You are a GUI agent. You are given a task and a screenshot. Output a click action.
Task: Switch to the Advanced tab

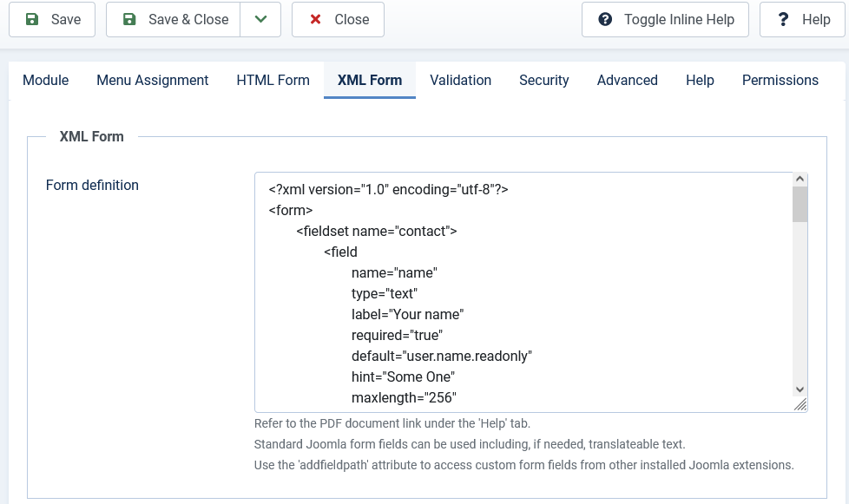tap(627, 80)
